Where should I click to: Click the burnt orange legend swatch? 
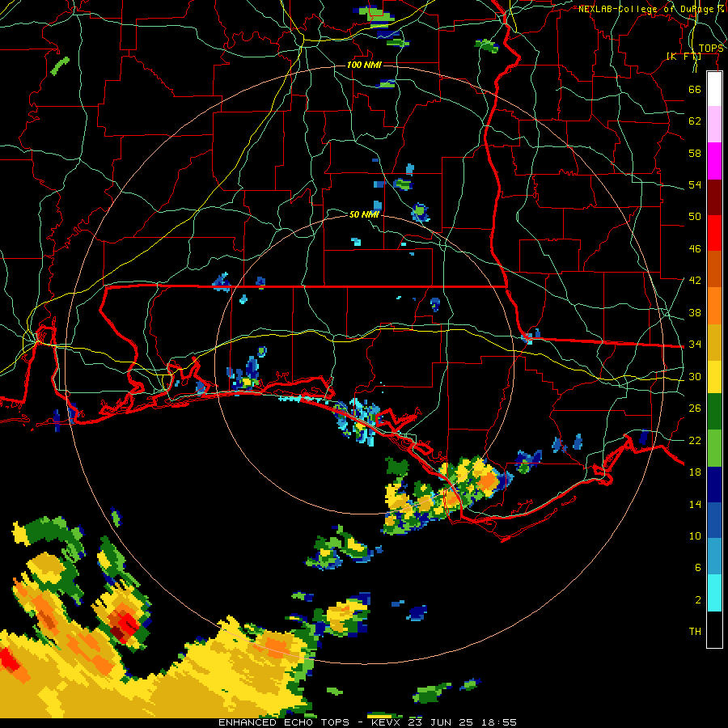tap(714, 269)
